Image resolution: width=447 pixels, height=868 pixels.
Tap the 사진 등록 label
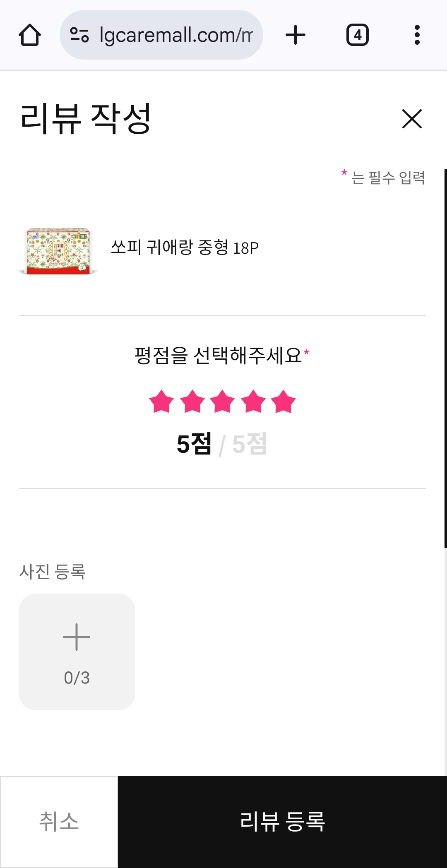click(x=52, y=572)
